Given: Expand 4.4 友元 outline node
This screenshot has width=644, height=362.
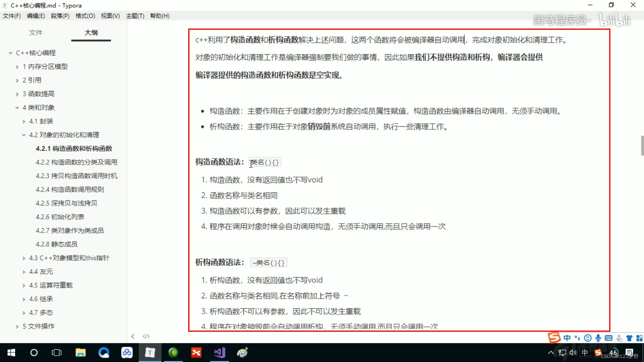Looking at the screenshot, I should [24, 272].
